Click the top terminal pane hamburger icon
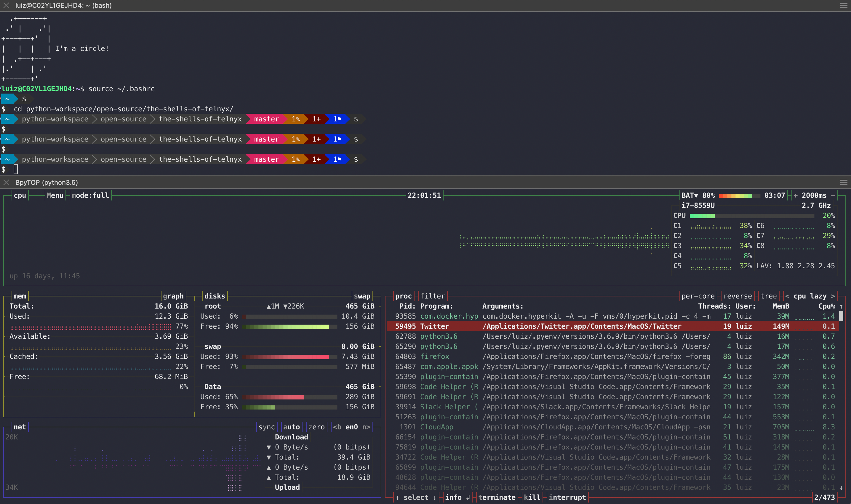Image resolution: width=851 pixels, height=504 pixels. (844, 5)
